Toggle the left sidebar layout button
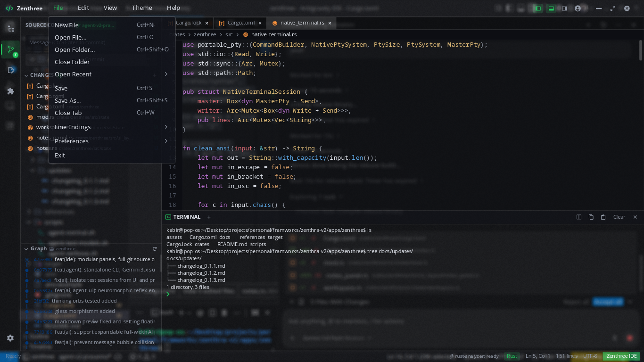The width and height of the screenshot is (644, 362). pos(537,8)
